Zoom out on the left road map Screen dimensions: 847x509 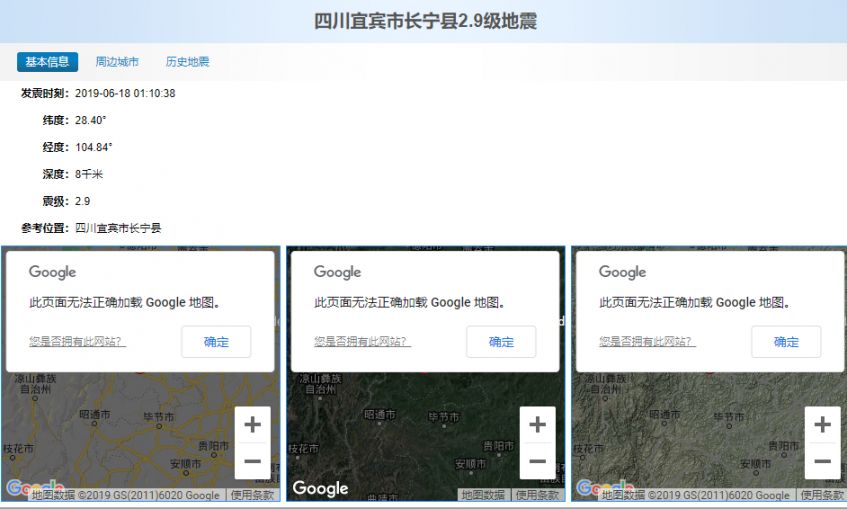pyautogui.click(x=252, y=461)
